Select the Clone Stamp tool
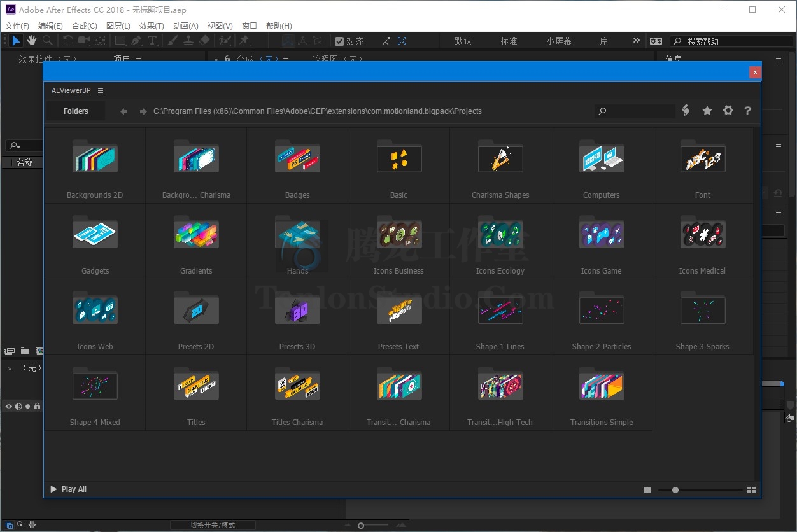Image resolution: width=797 pixels, height=532 pixels. tap(188, 41)
